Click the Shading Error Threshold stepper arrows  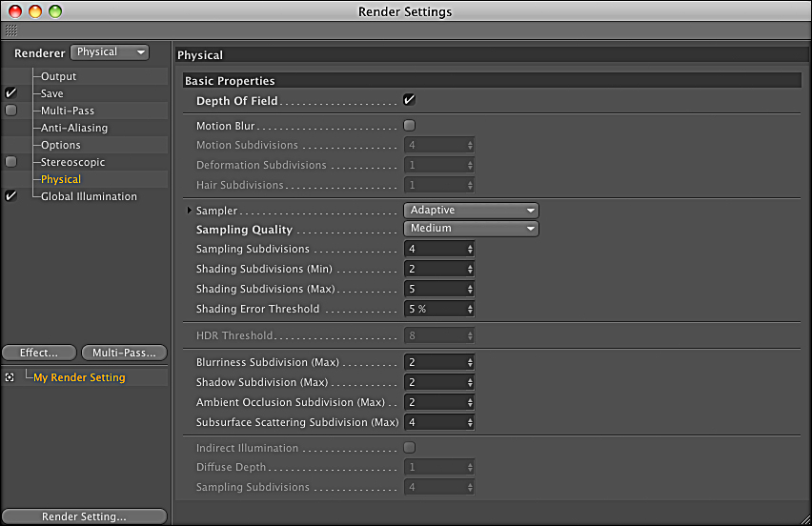[469, 309]
